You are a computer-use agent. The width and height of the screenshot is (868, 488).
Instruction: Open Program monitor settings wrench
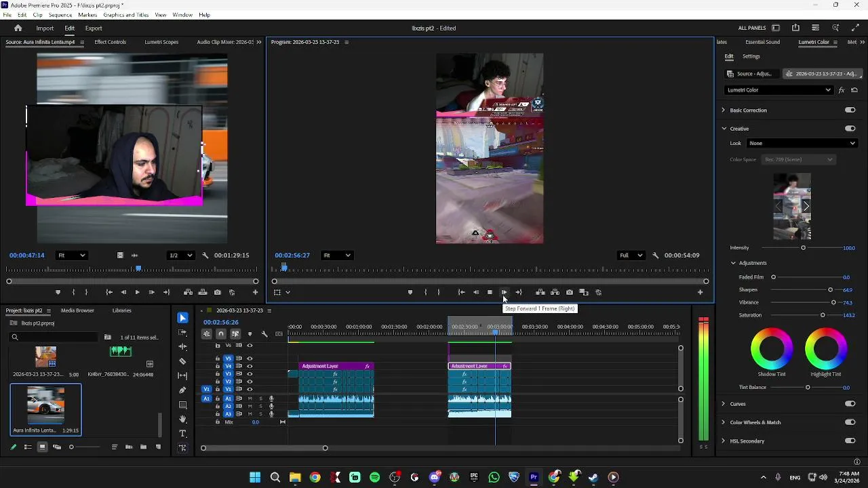click(655, 256)
